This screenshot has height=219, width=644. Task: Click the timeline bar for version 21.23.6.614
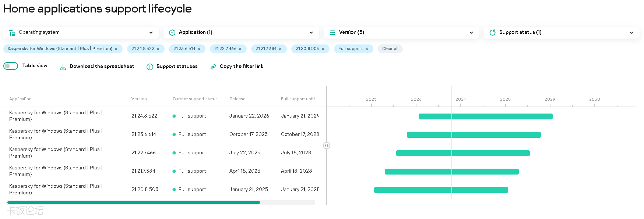(x=474, y=135)
